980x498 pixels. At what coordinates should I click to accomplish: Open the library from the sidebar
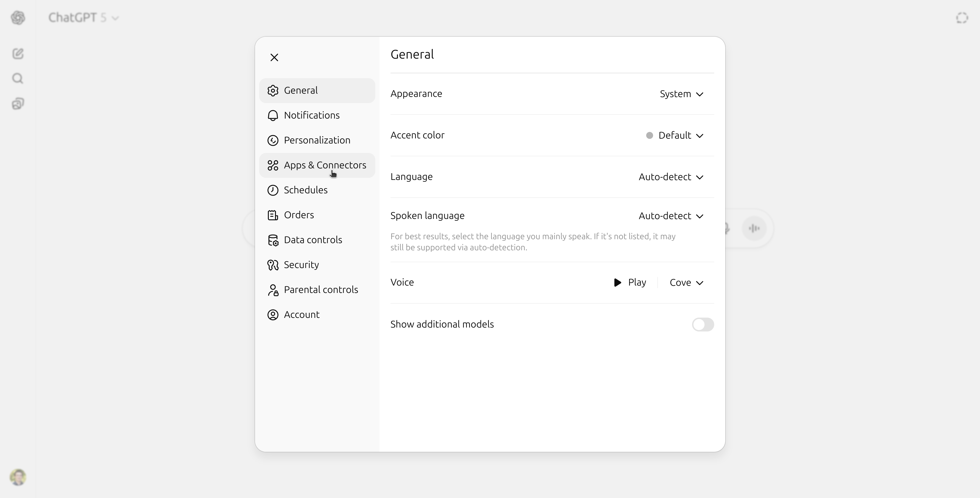click(18, 104)
